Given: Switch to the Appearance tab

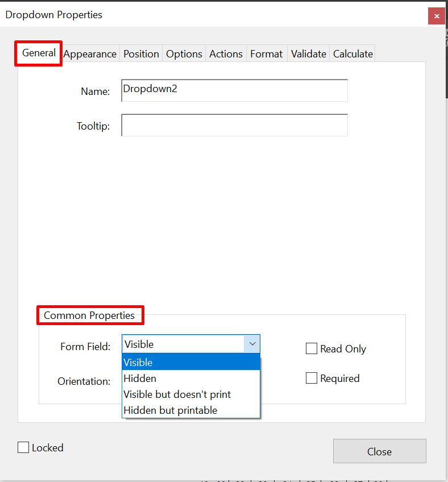Looking at the screenshot, I should tap(90, 53).
